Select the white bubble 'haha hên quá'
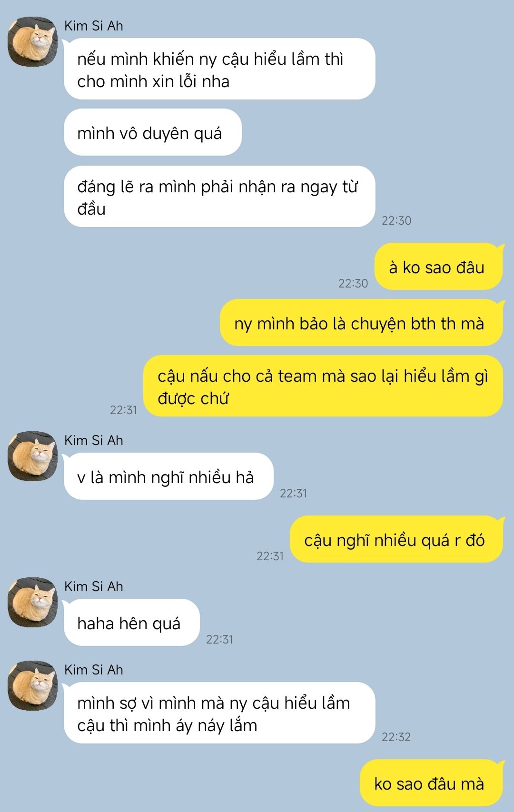 pos(132,623)
